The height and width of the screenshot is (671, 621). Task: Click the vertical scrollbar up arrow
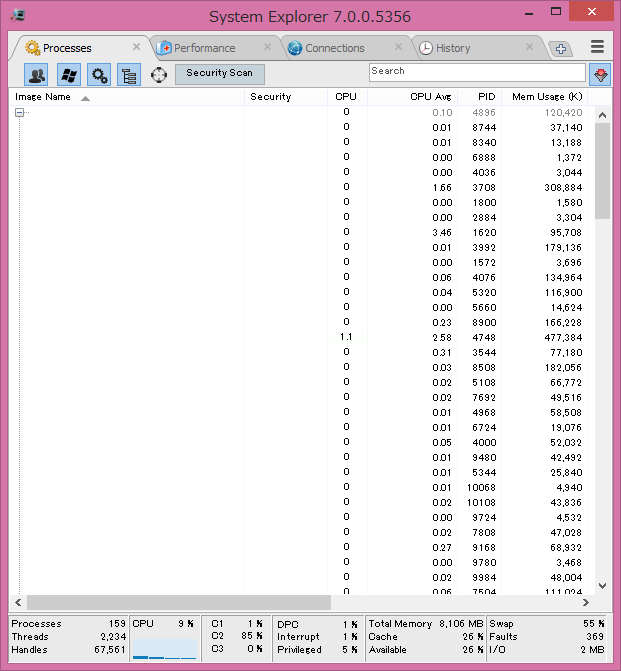pos(602,115)
